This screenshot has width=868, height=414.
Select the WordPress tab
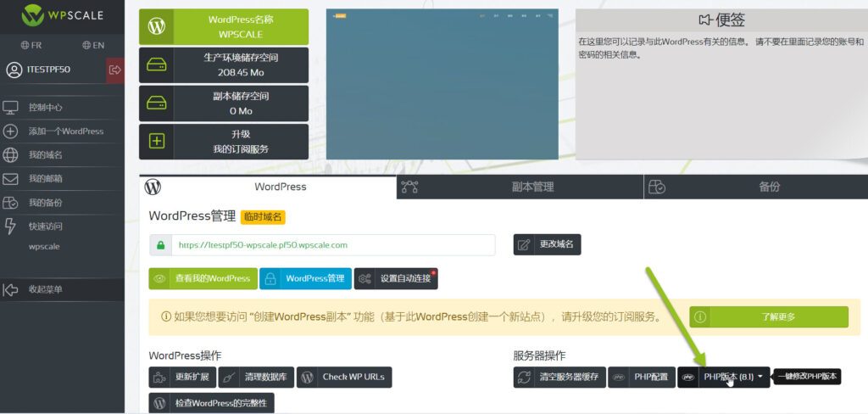click(x=268, y=187)
